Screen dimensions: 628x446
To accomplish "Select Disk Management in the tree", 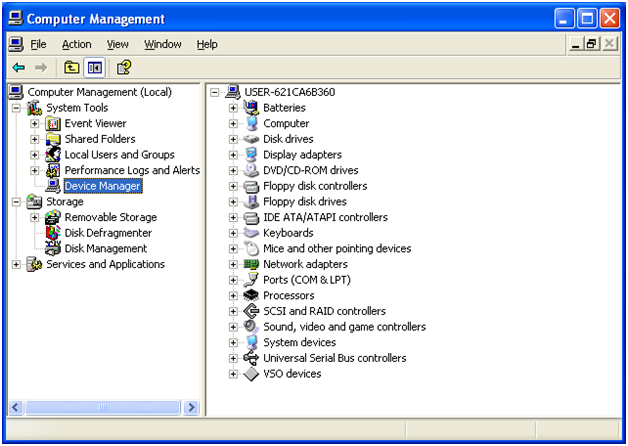I will pos(105,248).
